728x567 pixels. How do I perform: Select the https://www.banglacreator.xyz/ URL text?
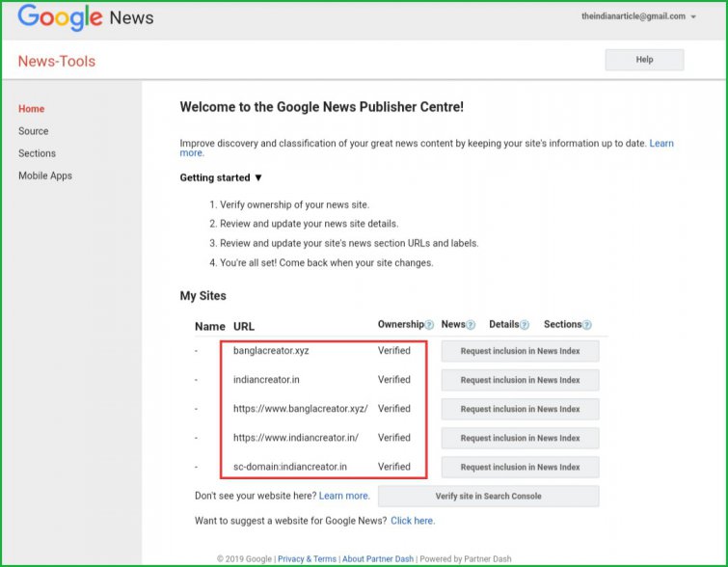301,409
